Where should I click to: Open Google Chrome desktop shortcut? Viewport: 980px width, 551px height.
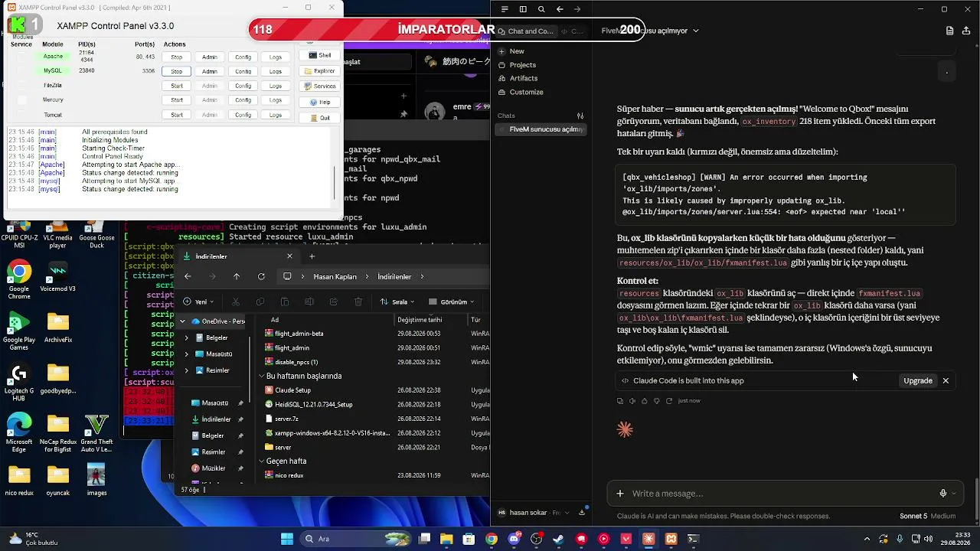click(19, 280)
